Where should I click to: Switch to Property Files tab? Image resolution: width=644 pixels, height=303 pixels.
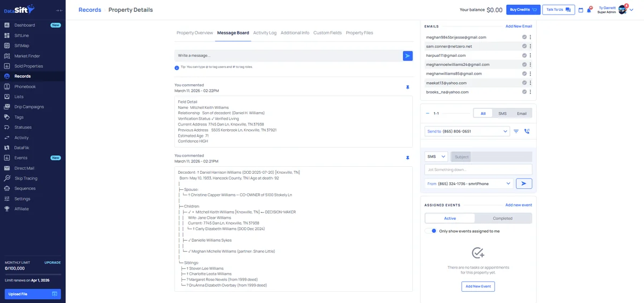pyautogui.click(x=360, y=33)
